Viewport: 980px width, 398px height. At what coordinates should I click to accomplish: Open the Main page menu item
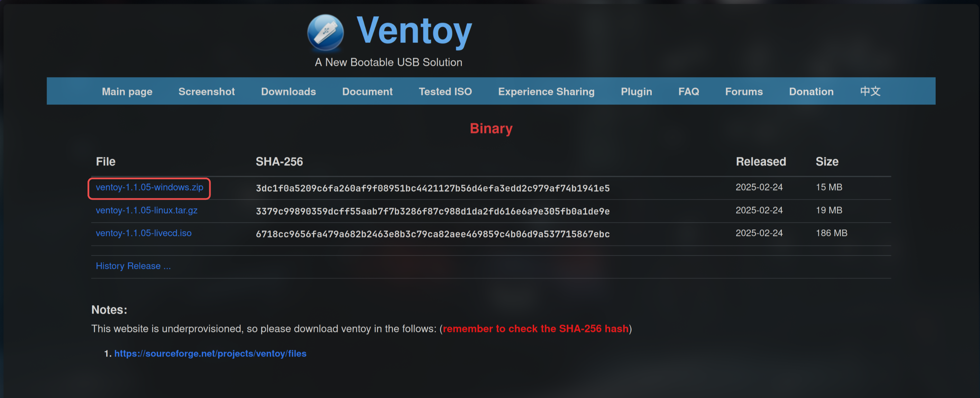click(x=127, y=91)
